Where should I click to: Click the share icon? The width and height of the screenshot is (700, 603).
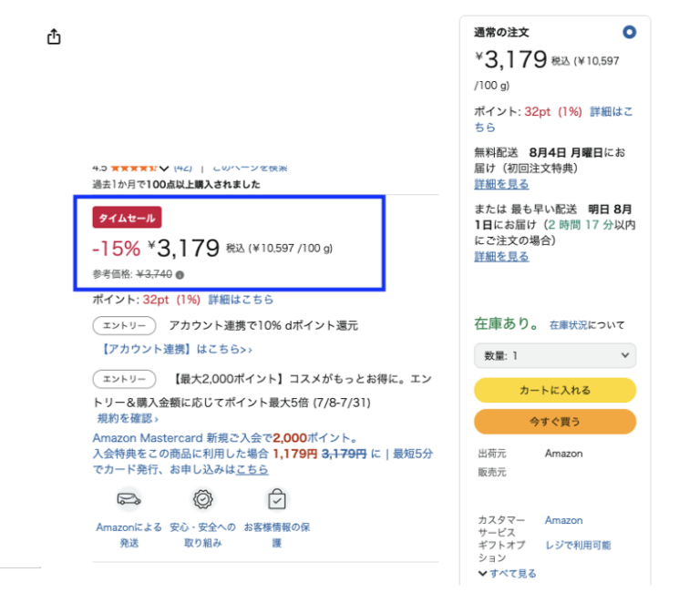(54, 37)
